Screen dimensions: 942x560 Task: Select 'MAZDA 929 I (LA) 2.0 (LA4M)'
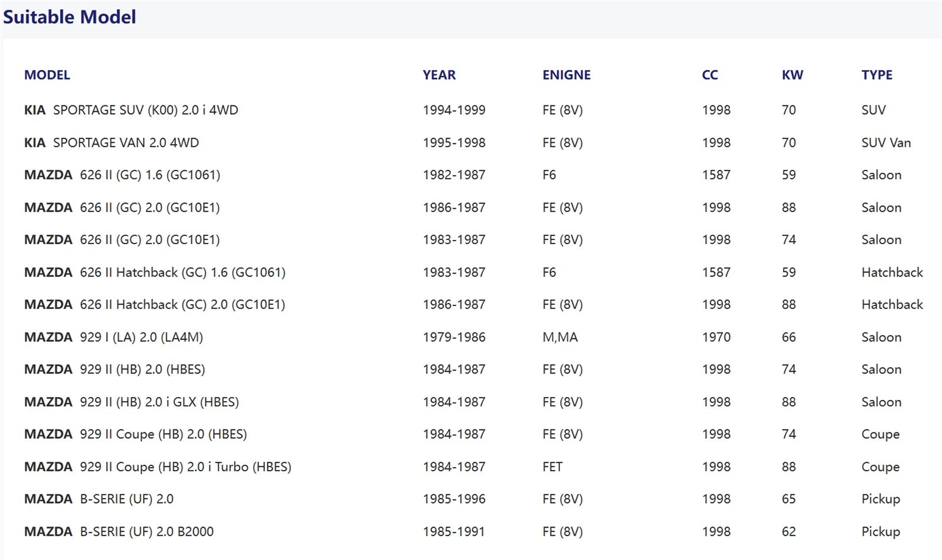[114, 337]
